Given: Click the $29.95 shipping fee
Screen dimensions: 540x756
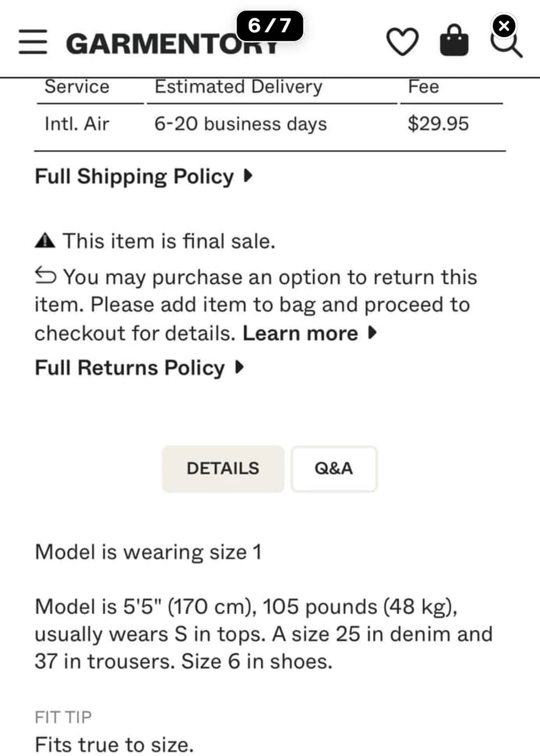Looking at the screenshot, I should (438, 123).
